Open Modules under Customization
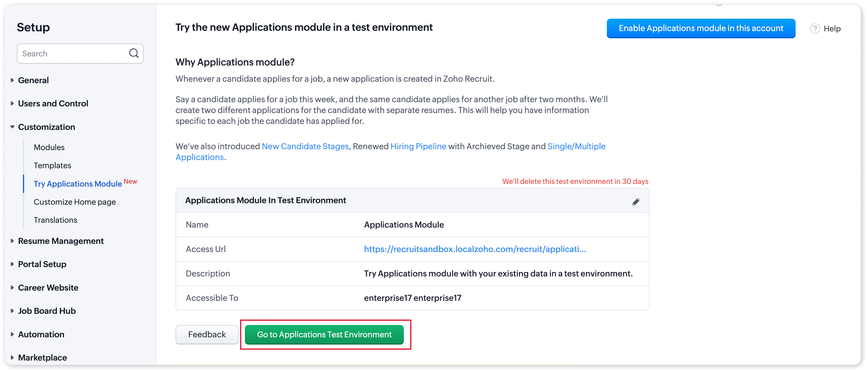Image resolution: width=868 pixels, height=372 pixels. coord(49,147)
